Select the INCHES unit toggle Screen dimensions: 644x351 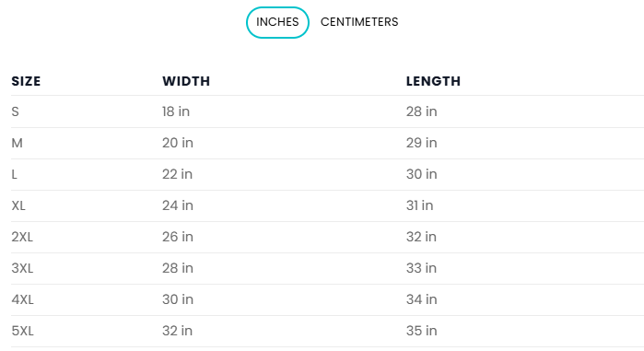point(277,22)
